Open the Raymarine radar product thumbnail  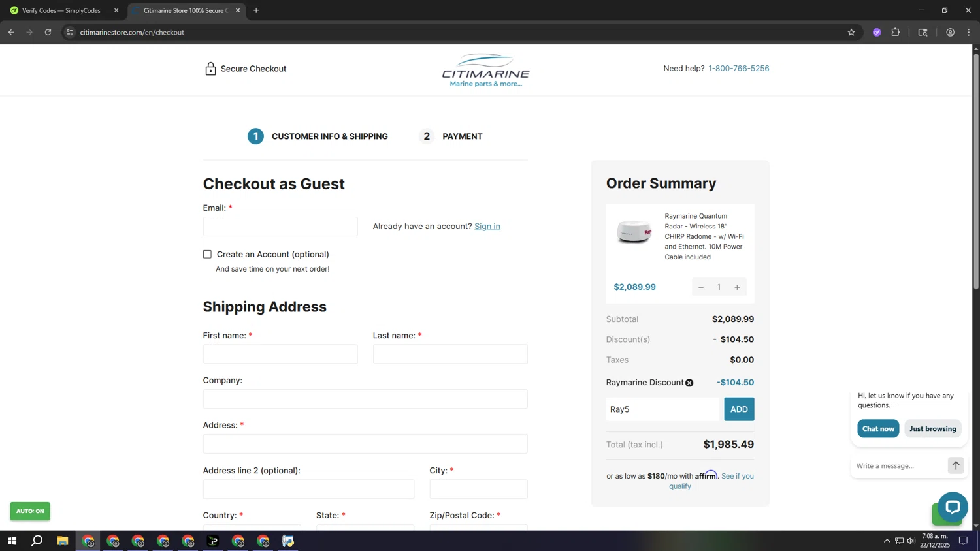pyautogui.click(x=634, y=232)
